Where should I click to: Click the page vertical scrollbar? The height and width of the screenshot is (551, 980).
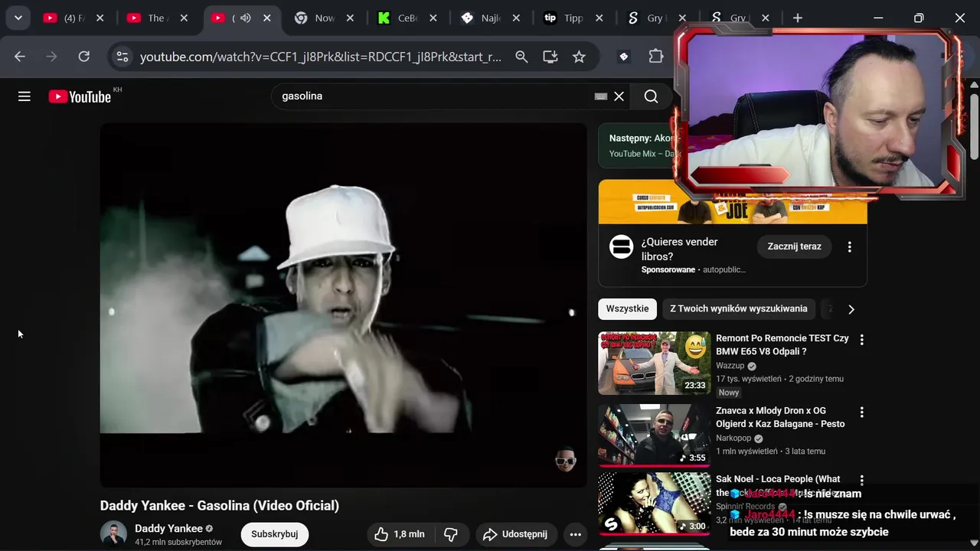click(x=974, y=128)
